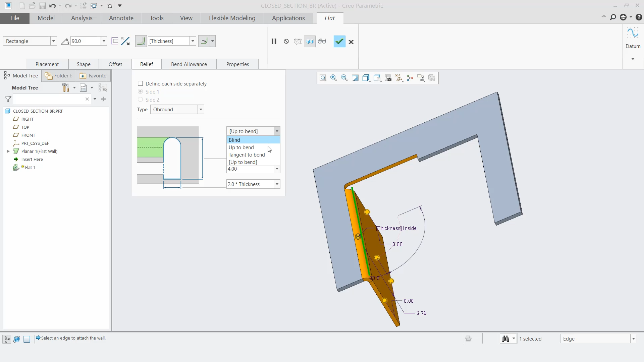
Task: Accept the Flat wall with the green checkmark
Action: point(339,42)
